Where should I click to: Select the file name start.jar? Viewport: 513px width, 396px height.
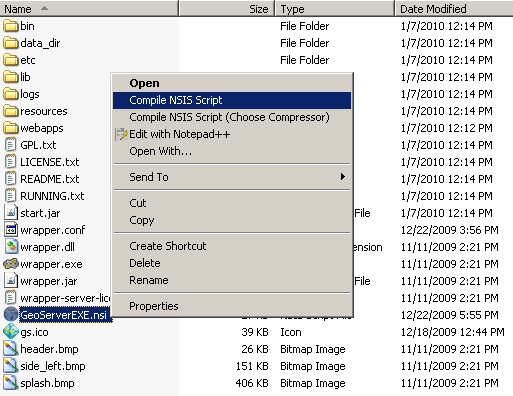point(40,213)
